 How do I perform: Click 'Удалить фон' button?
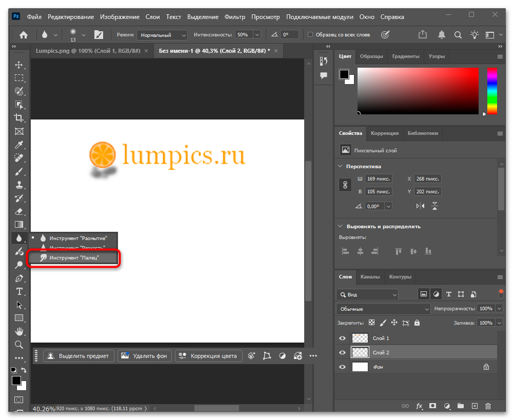coord(145,356)
